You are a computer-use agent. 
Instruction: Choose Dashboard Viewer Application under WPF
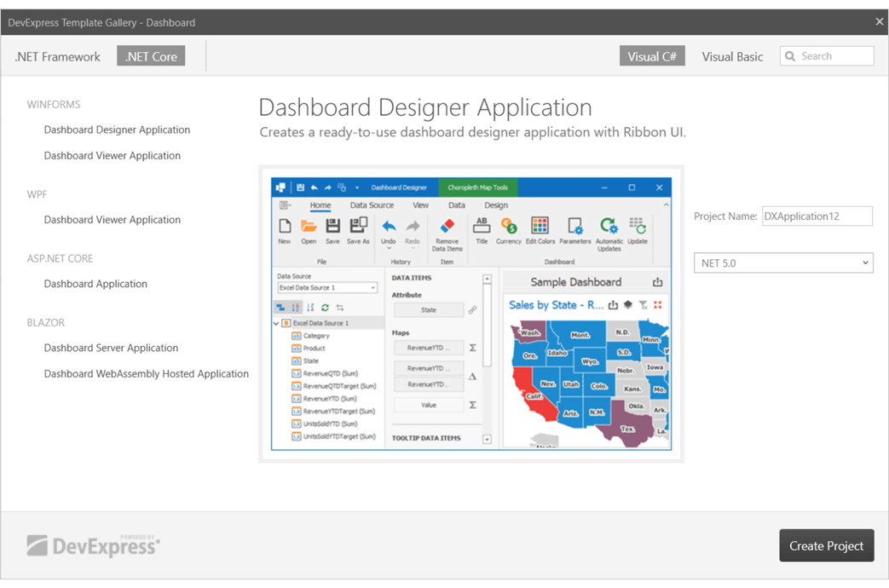(x=113, y=220)
